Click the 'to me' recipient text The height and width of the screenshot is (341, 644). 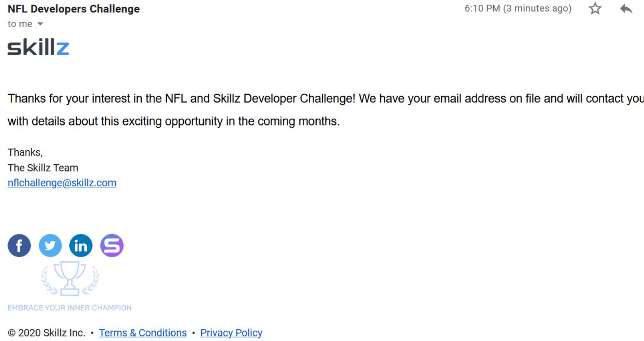[x=20, y=24]
